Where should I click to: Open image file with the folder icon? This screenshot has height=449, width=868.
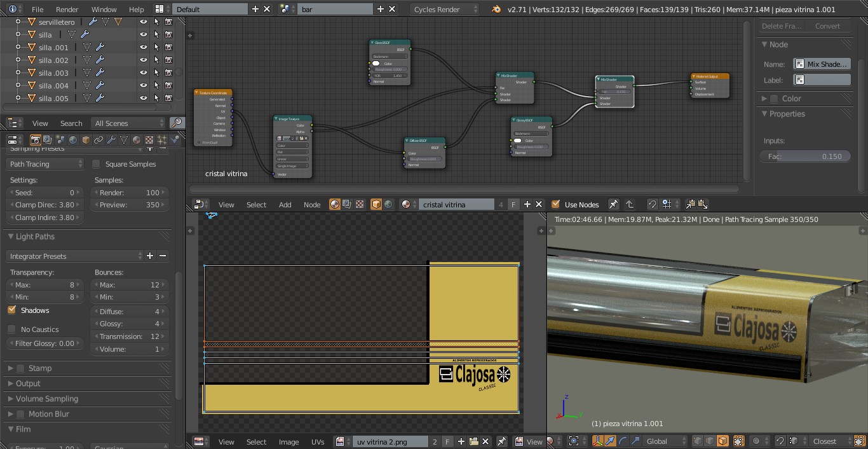473,441
